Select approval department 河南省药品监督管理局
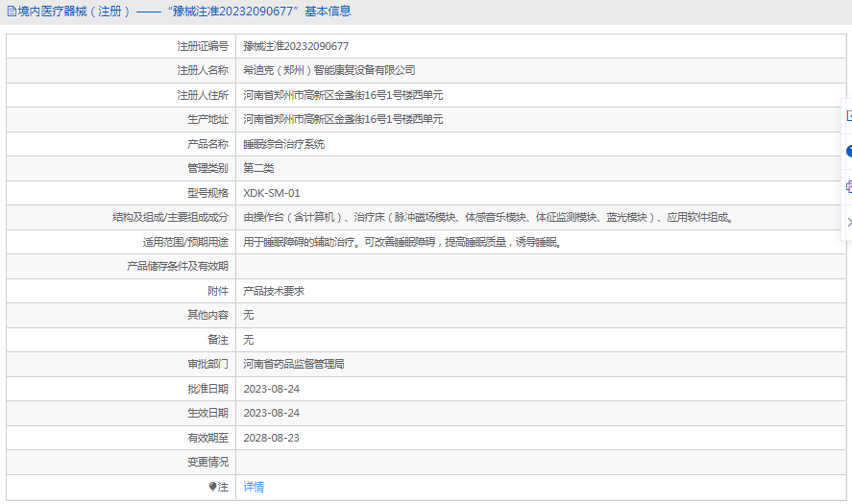Image resolution: width=852 pixels, height=504 pixels. [294, 364]
